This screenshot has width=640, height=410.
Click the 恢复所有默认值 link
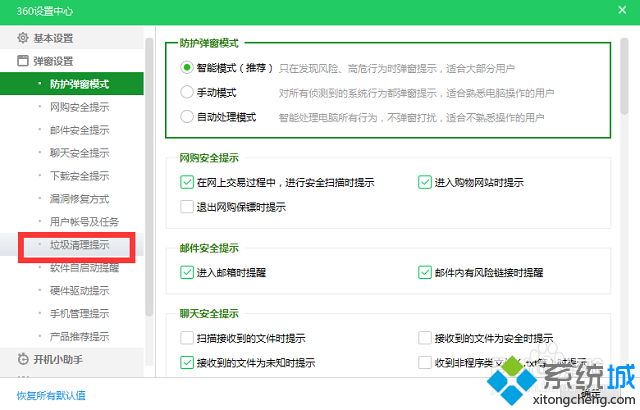(x=51, y=395)
